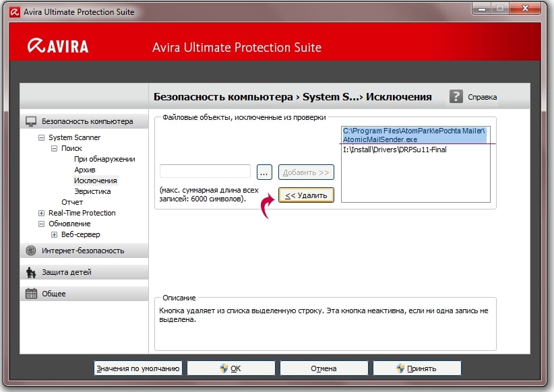Select При обнаружении in the tree
554x392 pixels.
tap(104, 159)
